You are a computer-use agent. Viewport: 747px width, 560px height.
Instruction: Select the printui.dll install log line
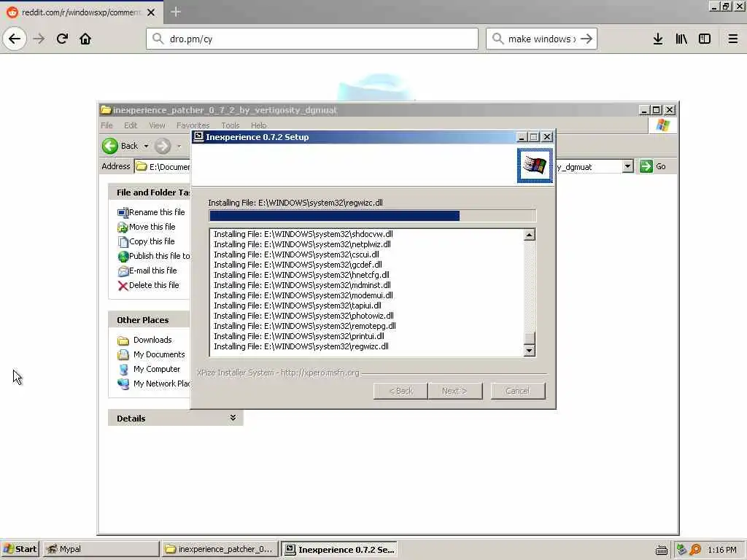click(x=298, y=336)
